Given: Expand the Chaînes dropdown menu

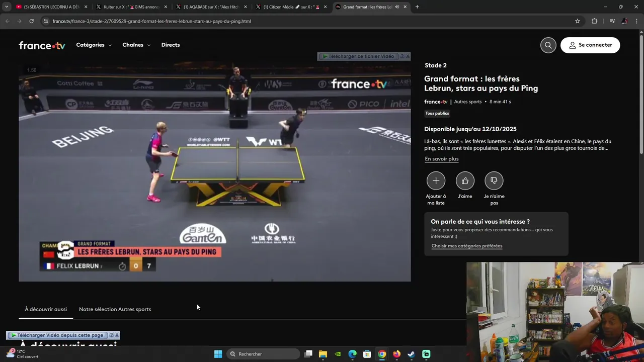Looking at the screenshot, I should [136, 45].
